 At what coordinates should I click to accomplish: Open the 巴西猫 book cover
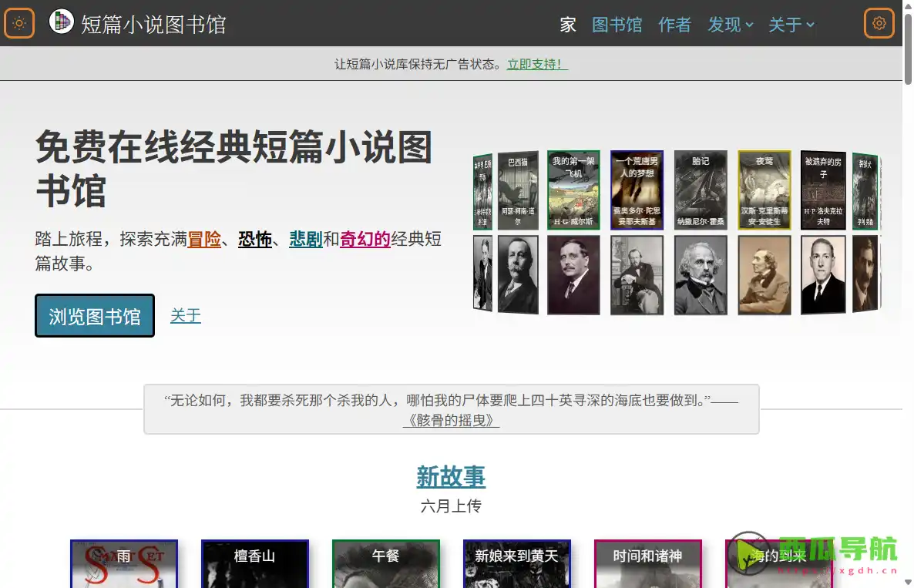point(518,190)
